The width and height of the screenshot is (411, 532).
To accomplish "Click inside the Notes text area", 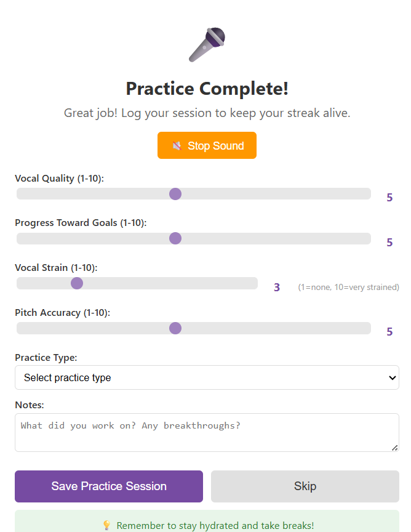I will point(207,432).
